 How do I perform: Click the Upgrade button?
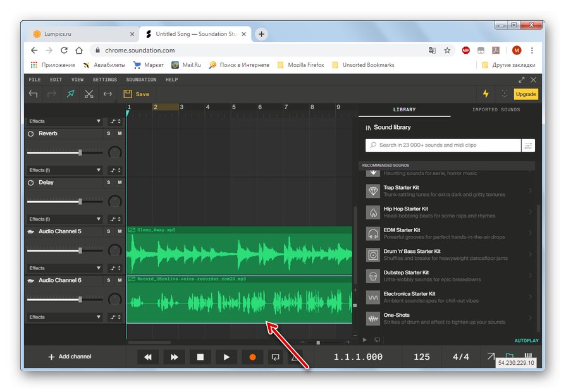coord(526,94)
